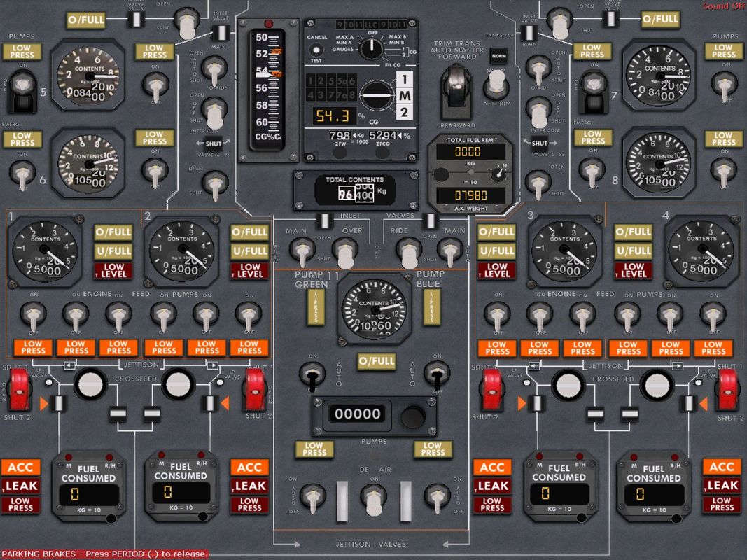This screenshot has height=560, width=747.
Task: Click the O/FULL light below tank 11 gauge
Action: [x=377, y=362]
